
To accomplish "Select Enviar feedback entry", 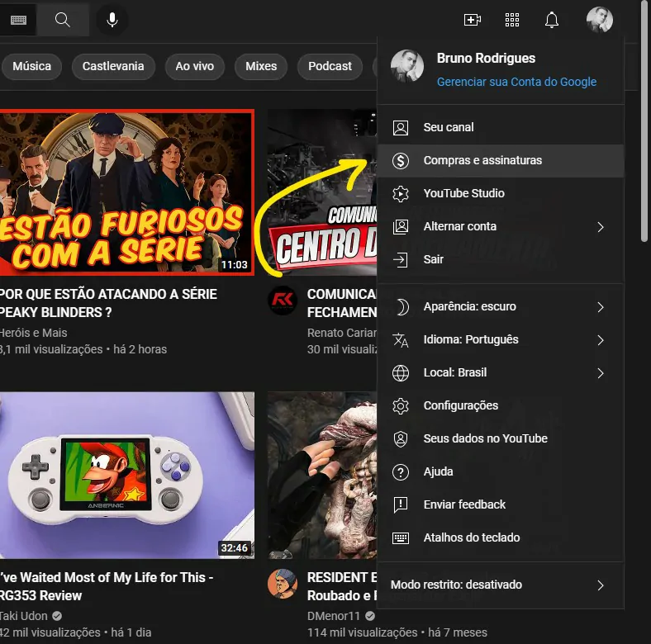I will pos(501,505).
